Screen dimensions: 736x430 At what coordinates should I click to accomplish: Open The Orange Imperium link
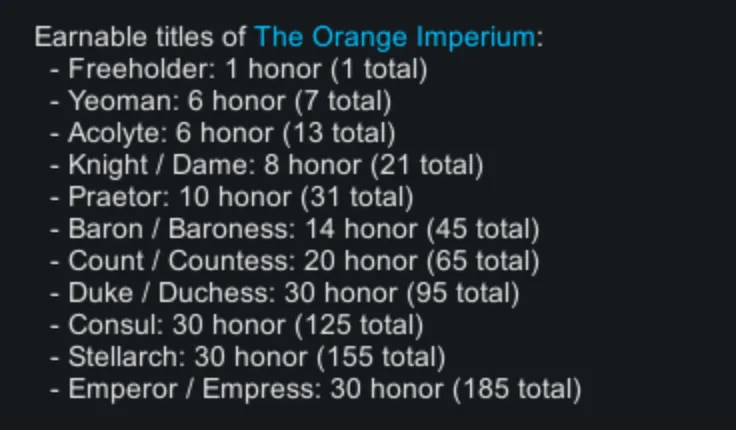click(x=394, y=38)
